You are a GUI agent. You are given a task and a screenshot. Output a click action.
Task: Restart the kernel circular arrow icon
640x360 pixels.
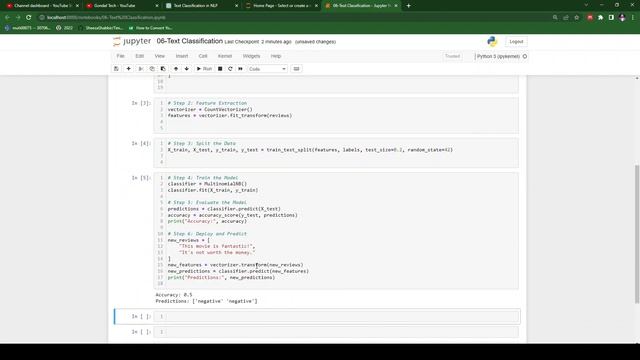pyautogui.click(x=230, y=69)
